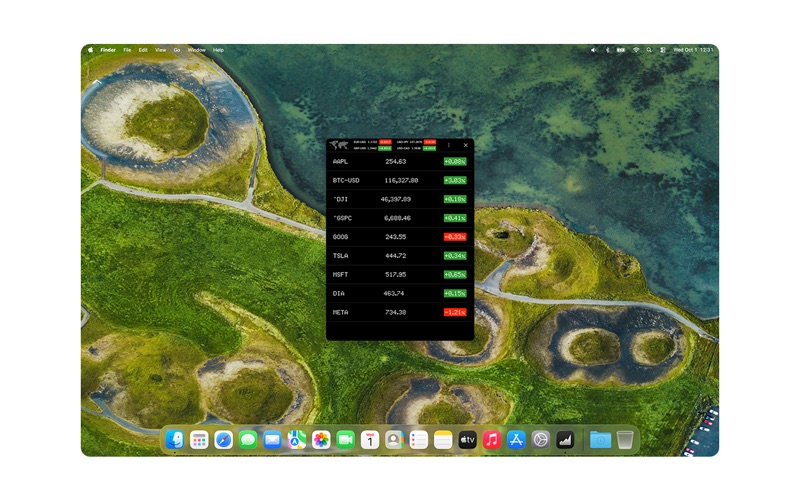Select the ^DJI ticker symbol
Image resolution: width=800 pixels, height=500 pixels.
340,199
